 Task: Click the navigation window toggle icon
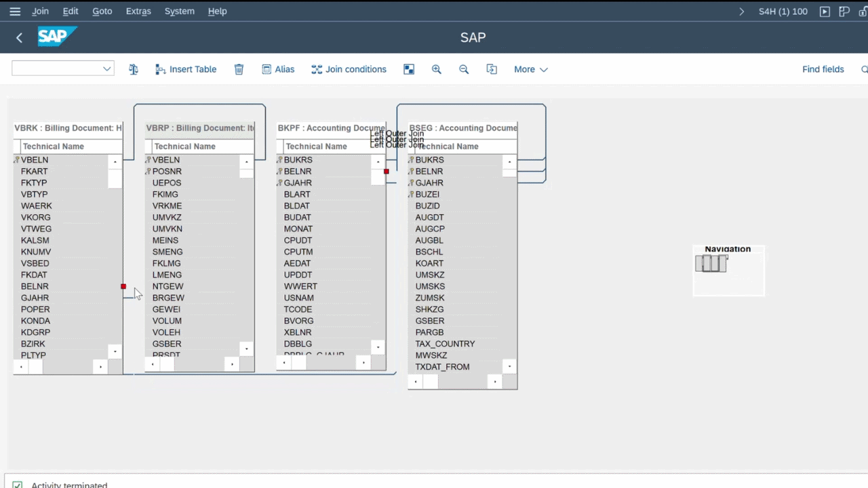[409, 69]
